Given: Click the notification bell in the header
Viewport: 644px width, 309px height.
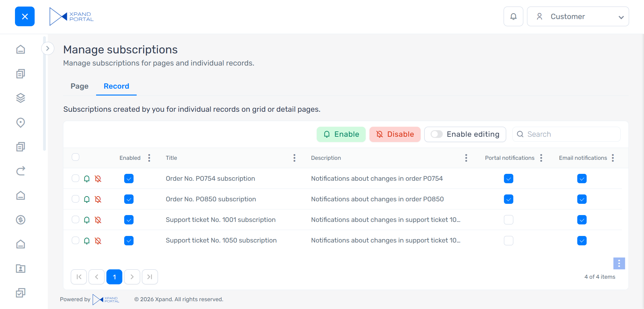Looking at the screenshot, I should point(513,17).
